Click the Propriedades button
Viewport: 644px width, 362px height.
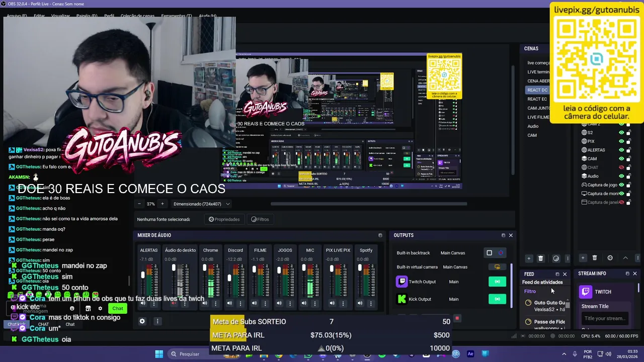[224, 219]
